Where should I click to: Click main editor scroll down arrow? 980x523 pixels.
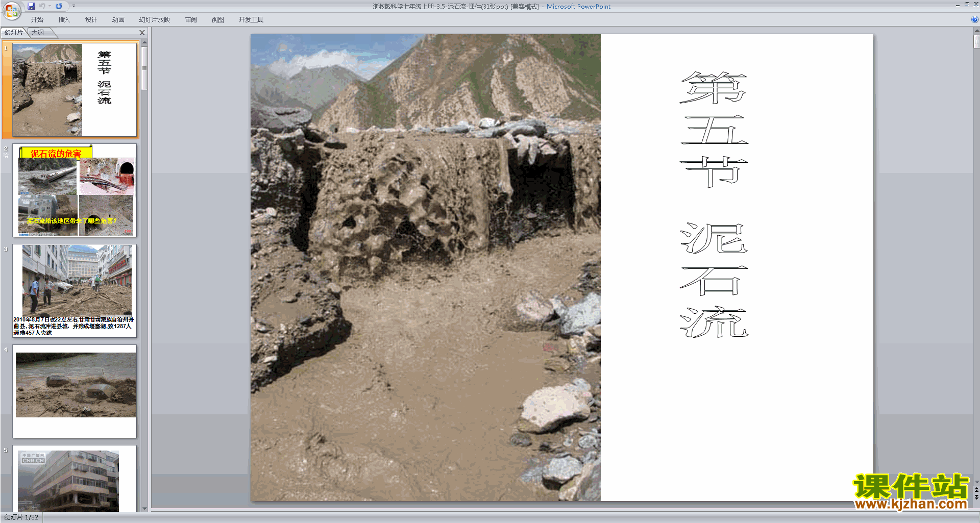[x=976, y=482]
